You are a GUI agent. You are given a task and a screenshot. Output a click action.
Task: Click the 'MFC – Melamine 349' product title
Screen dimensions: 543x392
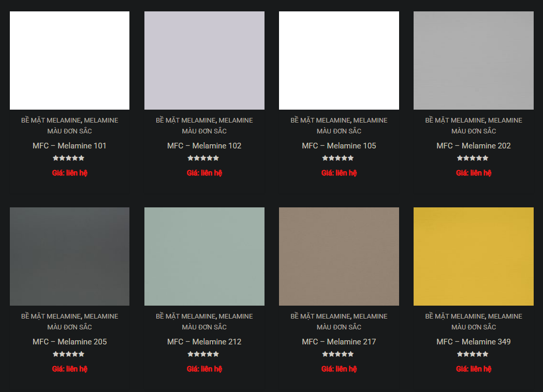point(473,342)
